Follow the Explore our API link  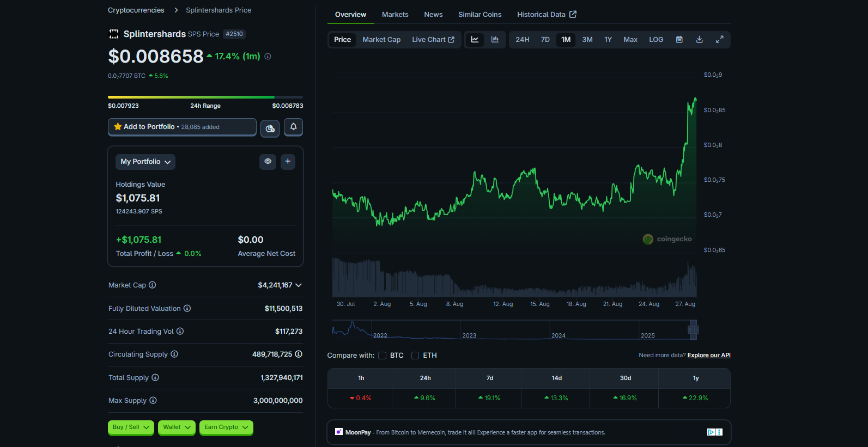coord(709,355)
